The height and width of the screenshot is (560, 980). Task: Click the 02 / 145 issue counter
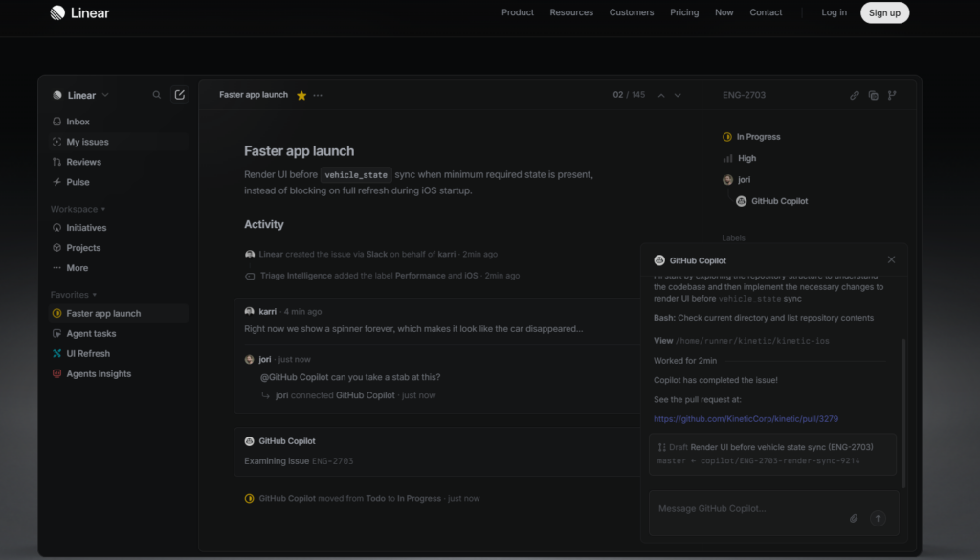tap(629, 95)
